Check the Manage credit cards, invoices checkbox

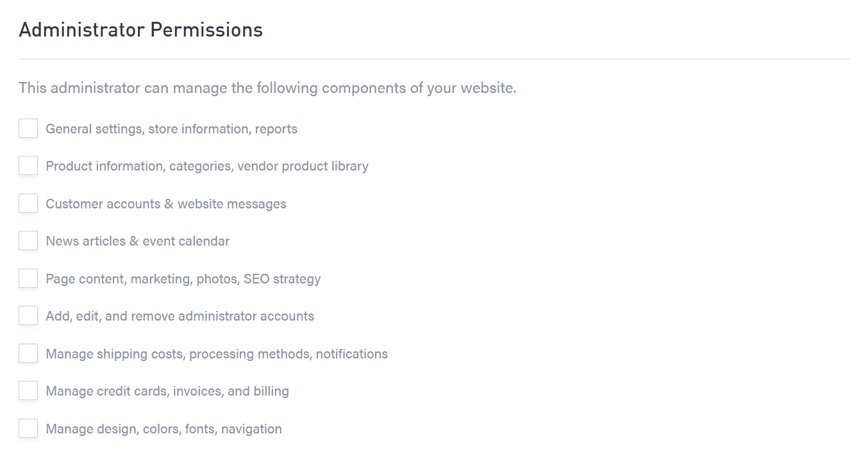[x=28, y=391]
